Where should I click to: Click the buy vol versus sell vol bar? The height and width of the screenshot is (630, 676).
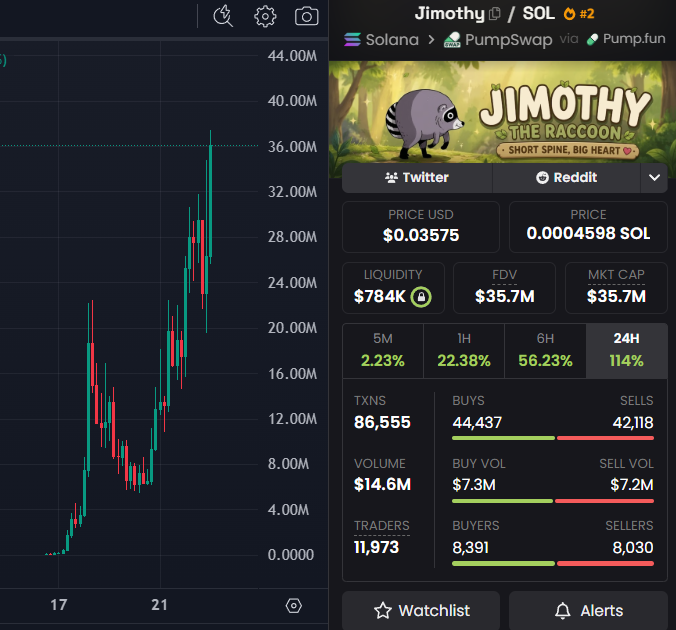tap(553, 501)
